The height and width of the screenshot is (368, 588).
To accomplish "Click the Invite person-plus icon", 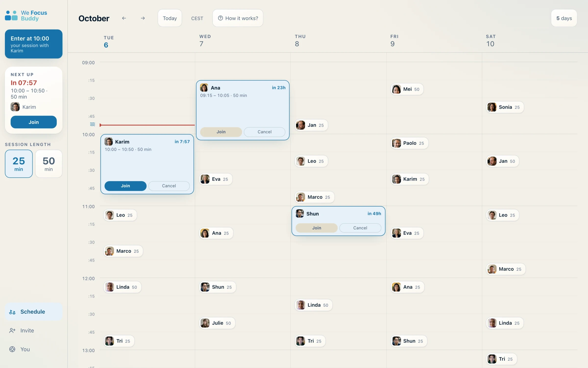I will coord(12,330).
